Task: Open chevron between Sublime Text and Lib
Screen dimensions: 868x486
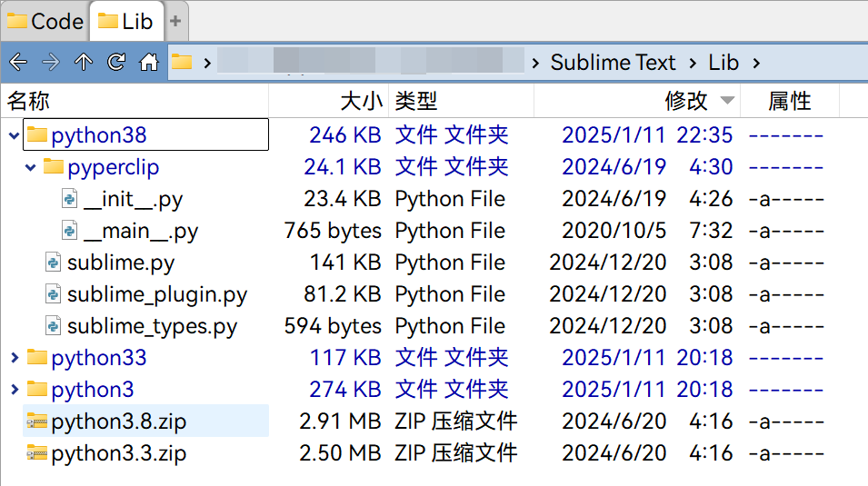Action: coord(693,63)
